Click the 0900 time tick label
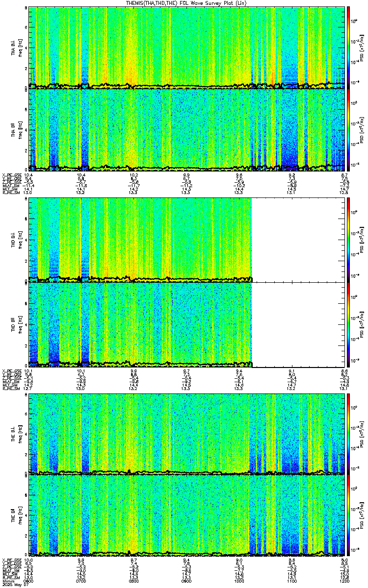This screenshot has width=368, height=588. tap(187, 581)
